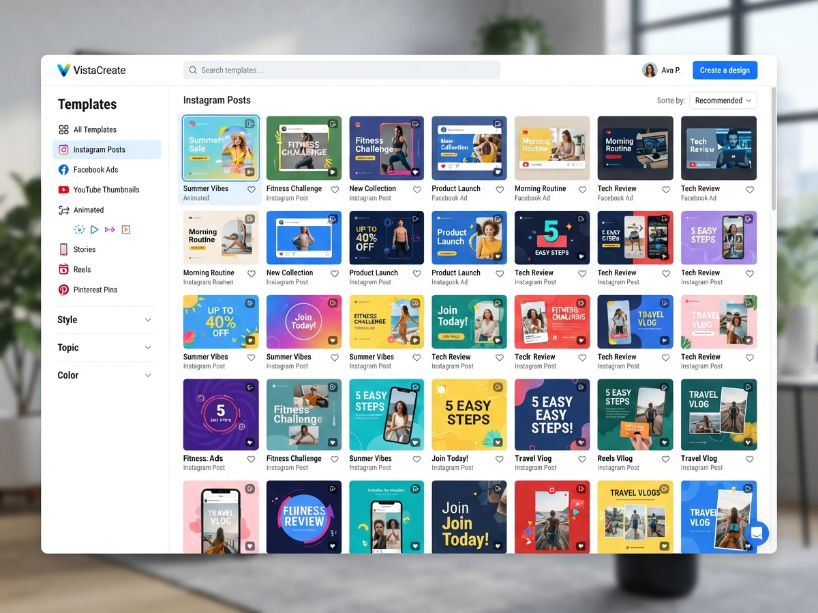The image size is (818, 613).
Task: Toggle heart beside the Join Today! title
Action: coord(499,459)
